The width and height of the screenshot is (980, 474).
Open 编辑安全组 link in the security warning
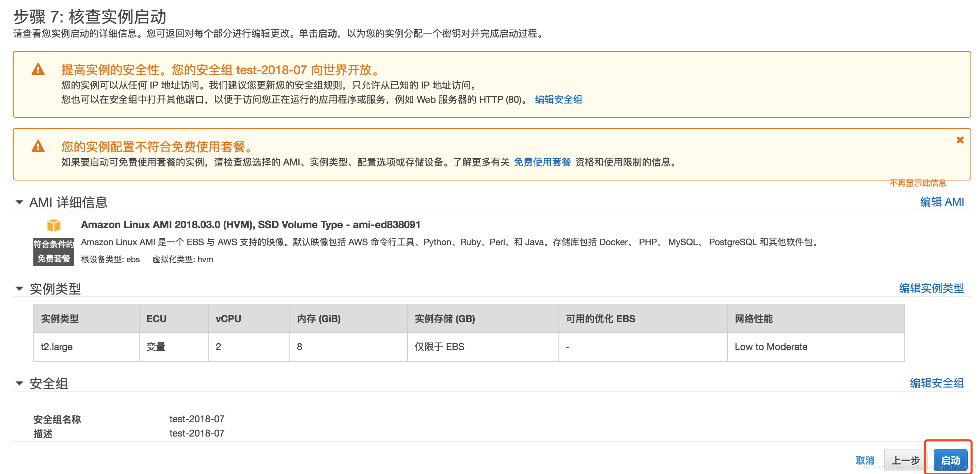point(558,99)
